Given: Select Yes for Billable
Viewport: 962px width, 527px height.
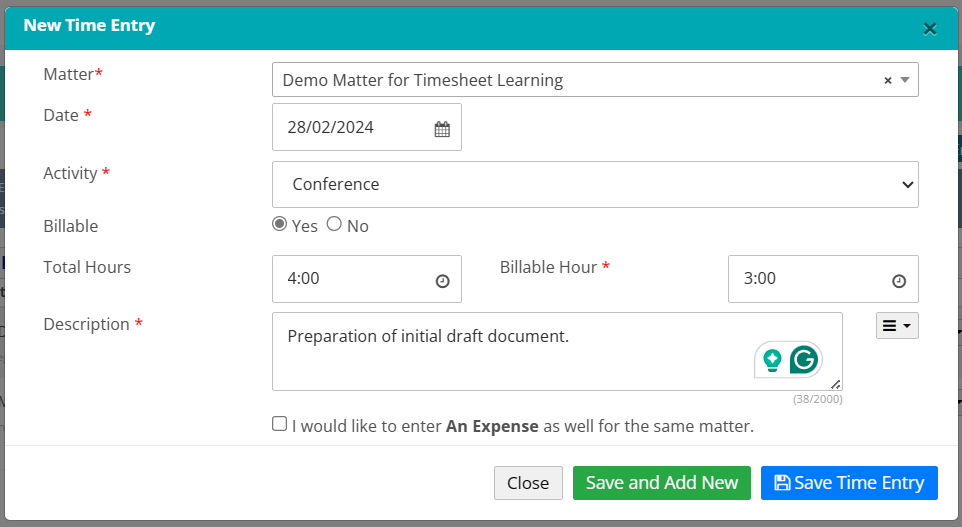Looking at the screenshot, I should pyautogui.click(x=280, y=225).
